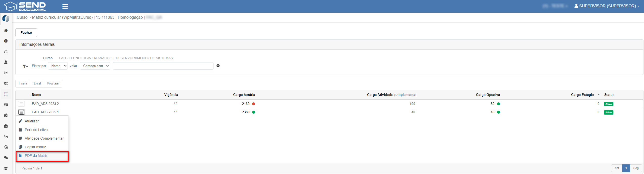The height and width of the screenshot is (174, 644).
Task: Open the hamburger menu in header
Action: (x=65, y=6)
